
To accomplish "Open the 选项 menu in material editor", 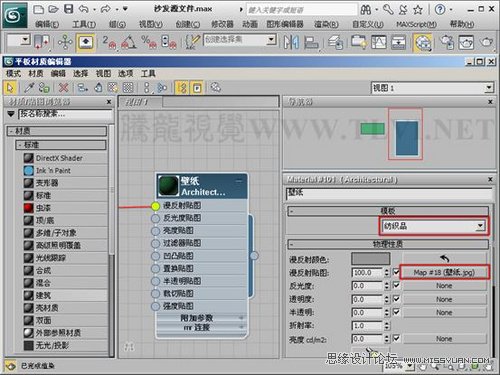I will (125, 73).
